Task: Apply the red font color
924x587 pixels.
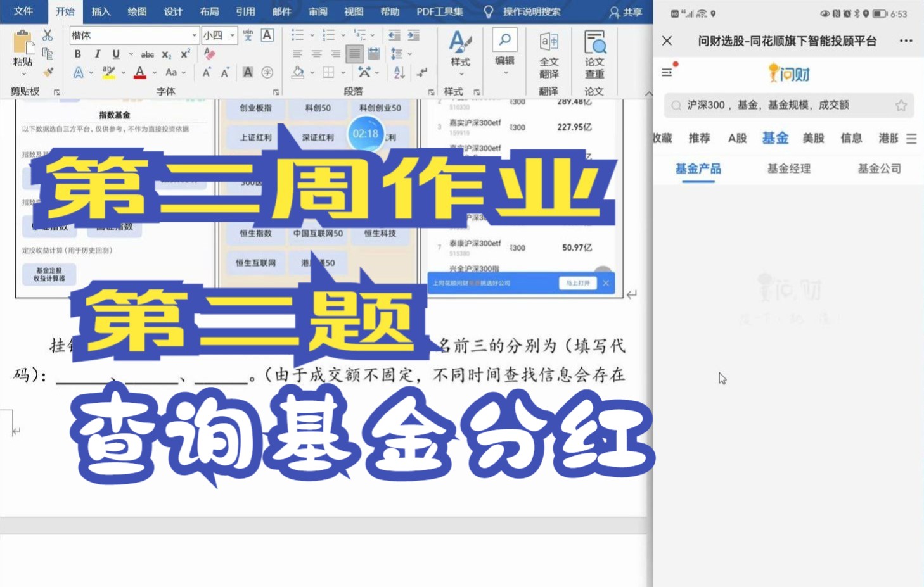Action: coord(140,72)
